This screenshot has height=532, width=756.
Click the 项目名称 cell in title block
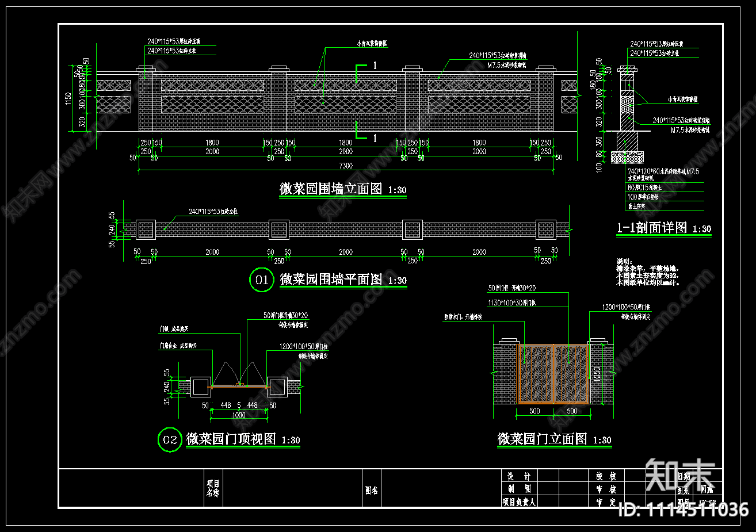(x=213, y=488)
